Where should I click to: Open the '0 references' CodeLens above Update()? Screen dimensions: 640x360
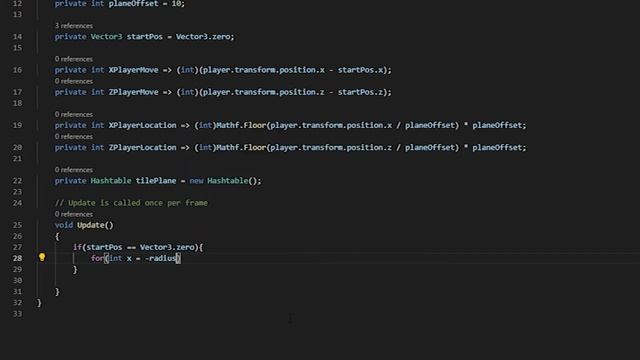(x=74, y=214)
